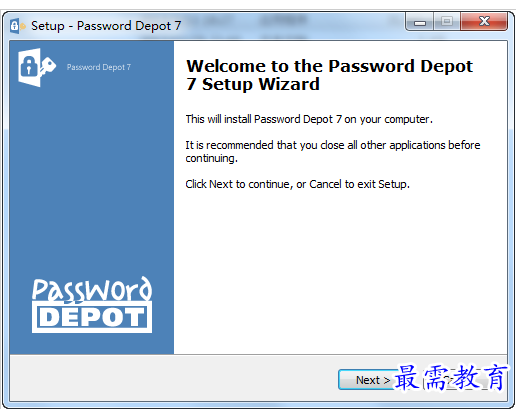Click the boxed DEPOT logo text
This screenshot has width=516, height=409.
(92, 317)
